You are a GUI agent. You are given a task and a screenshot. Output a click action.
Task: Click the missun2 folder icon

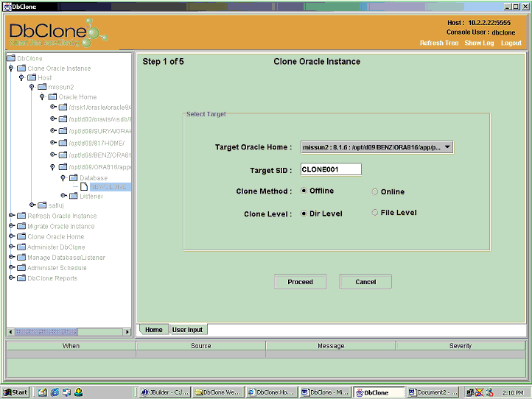[x=42, y=87]
